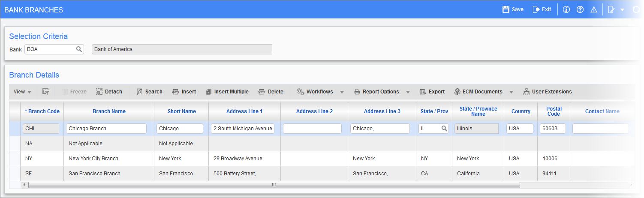This screenshot has width=644, height=198.
Task: Click the San Francisco Branch cell
Action: tap(109, 174)
